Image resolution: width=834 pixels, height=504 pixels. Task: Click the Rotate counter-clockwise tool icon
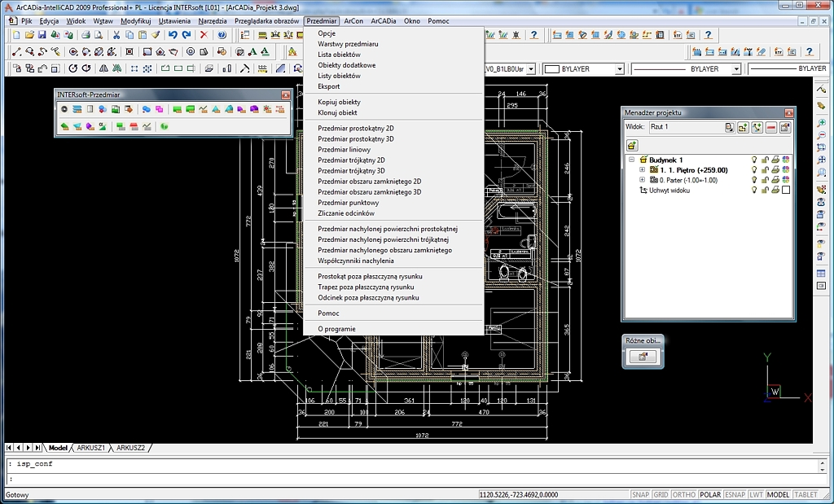coord(72,68)
